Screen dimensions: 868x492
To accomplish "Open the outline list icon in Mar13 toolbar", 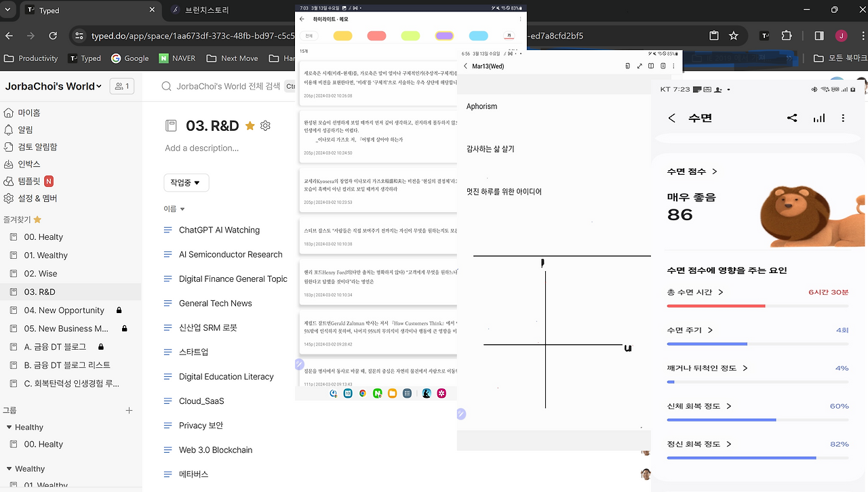I will coord(663,66).
